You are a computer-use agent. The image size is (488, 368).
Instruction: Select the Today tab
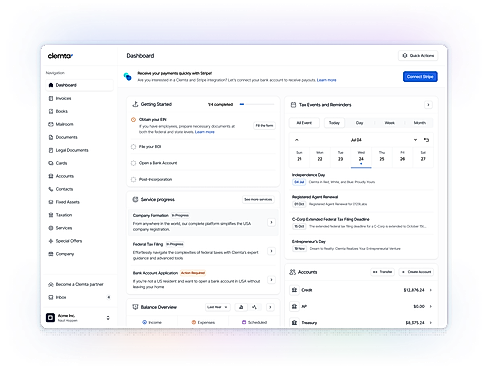334,123
